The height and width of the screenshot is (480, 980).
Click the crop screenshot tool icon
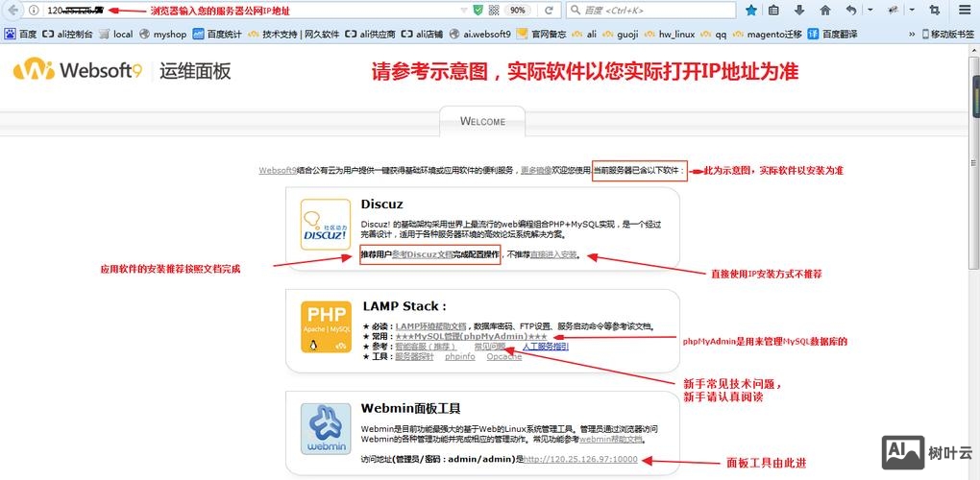[935, 10]
